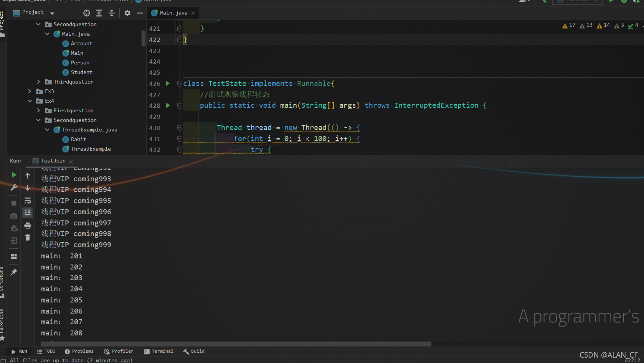Collapse the Main.java node in tree
This screenshot has width=644, height=363.
[x=47, y=34]
